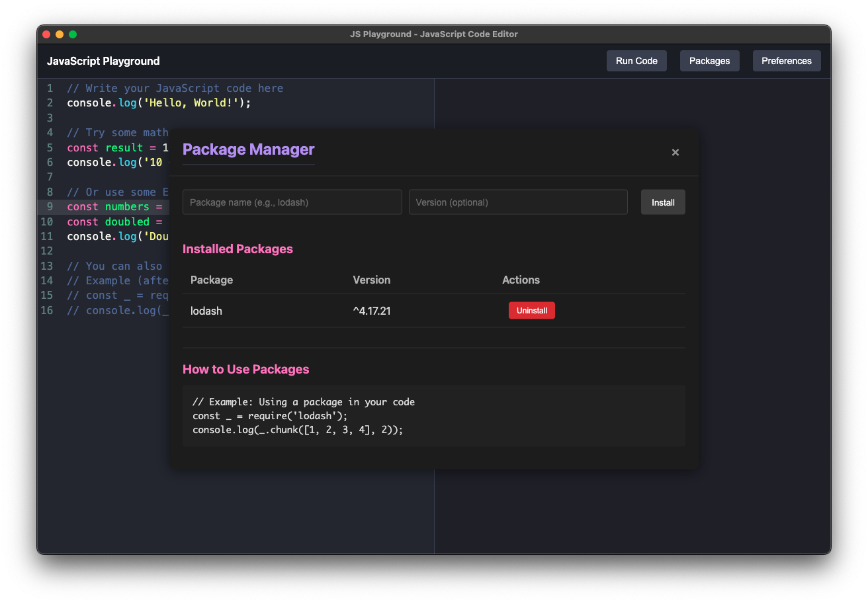Click the JavaScript Playground app title
Screen dimensions: 868x603
tap(103, 61)
